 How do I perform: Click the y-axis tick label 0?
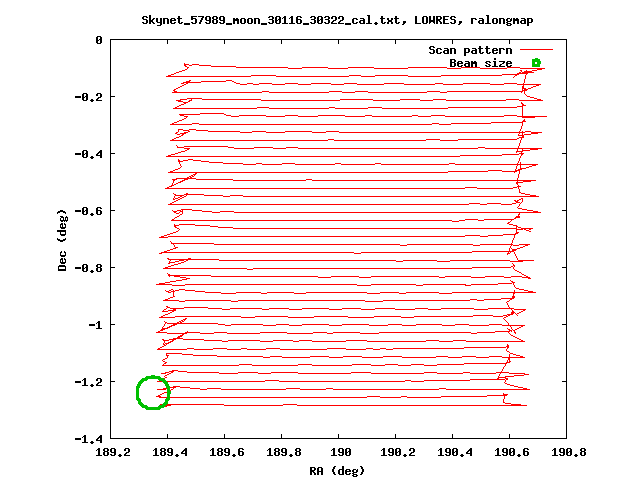point(99,40)
